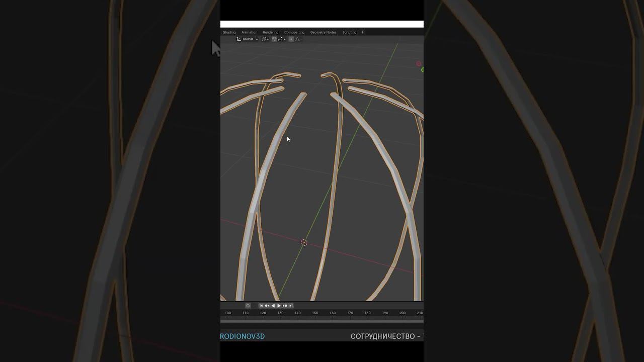The image size is (644, 362).
Task: Open the snapping options dropdown
Action: click(x=282, y=39)
